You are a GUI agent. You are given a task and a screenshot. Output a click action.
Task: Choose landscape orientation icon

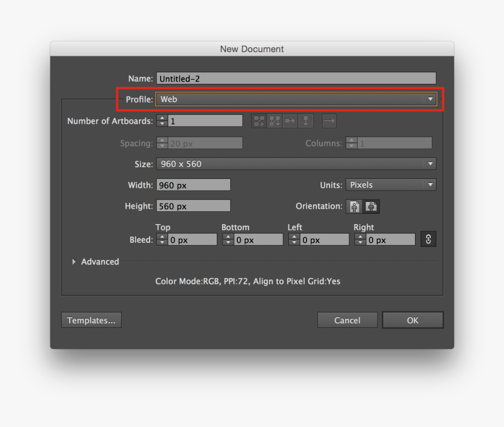[x=371, y=206]
